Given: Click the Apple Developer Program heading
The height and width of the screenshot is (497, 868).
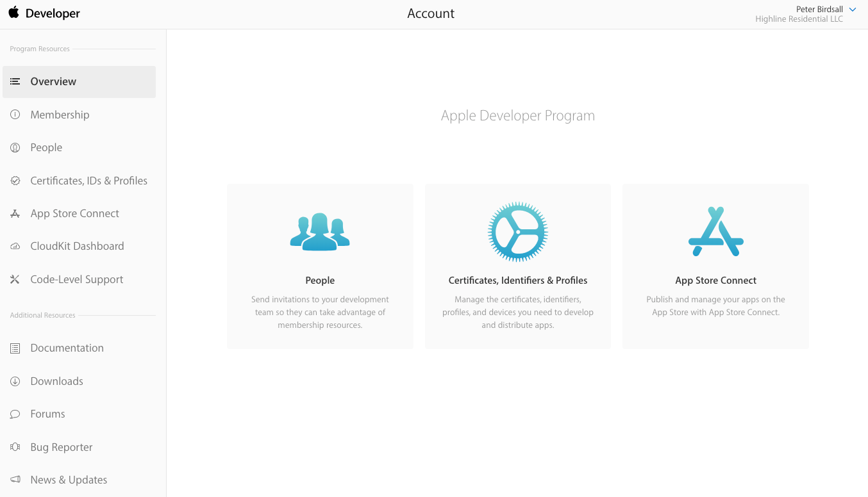Looking at the screenshot, I should pyautogui.click(x=518, y=116).
